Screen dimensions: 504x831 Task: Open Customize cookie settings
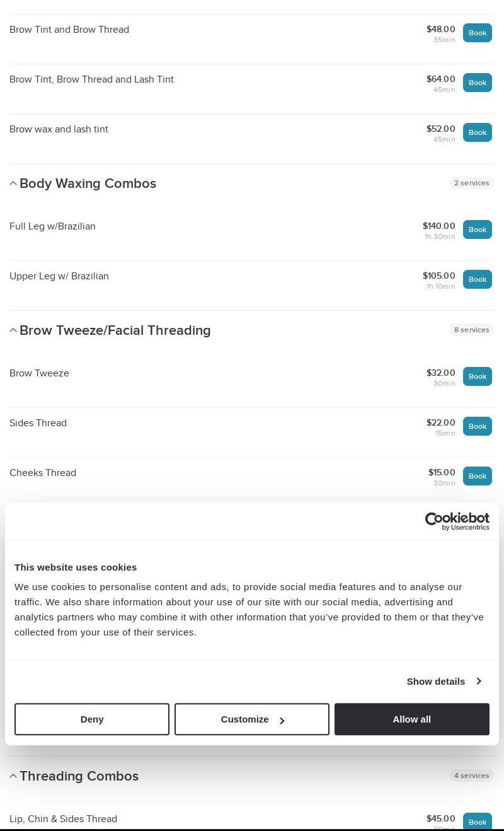(x=252, y=719)
